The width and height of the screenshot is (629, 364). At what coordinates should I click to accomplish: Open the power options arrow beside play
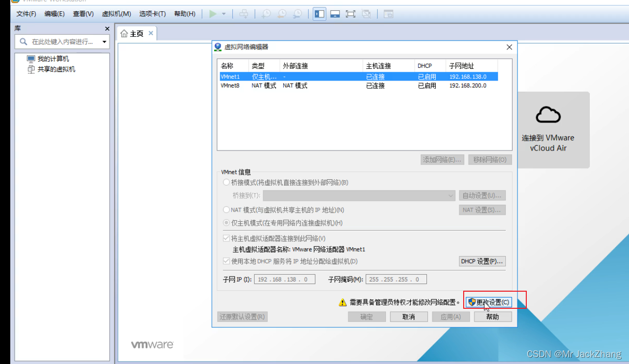coord(224,14)
